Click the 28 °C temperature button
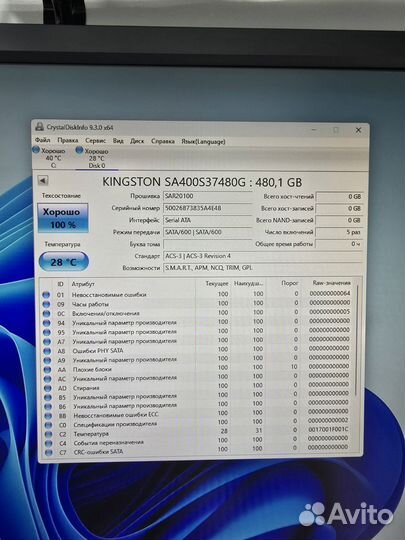The height and width of the screenshot is (540, 405). [63, 262]
